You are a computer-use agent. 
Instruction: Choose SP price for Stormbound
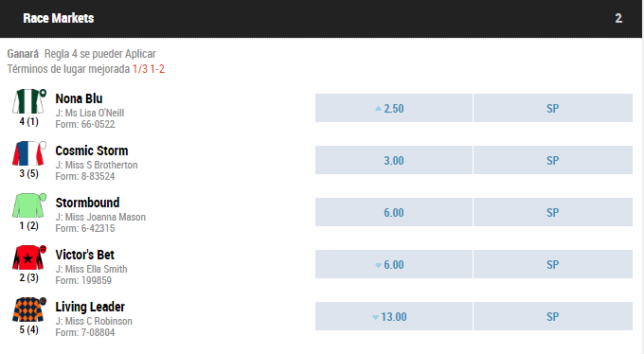[x=553, y=212]
